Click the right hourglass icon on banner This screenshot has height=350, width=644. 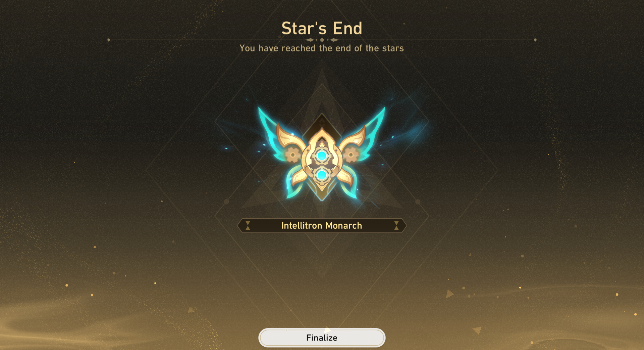[396, 225]
